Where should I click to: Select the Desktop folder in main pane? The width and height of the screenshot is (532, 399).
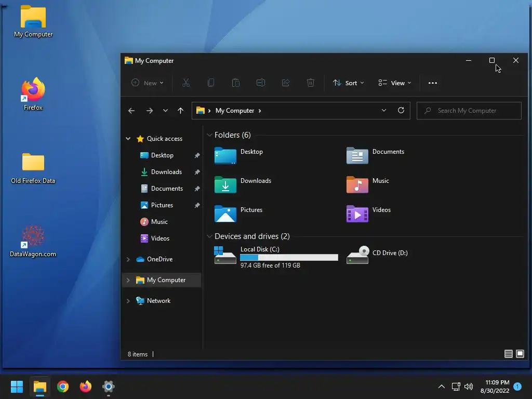pyautogui.click(x=238, y=156)
